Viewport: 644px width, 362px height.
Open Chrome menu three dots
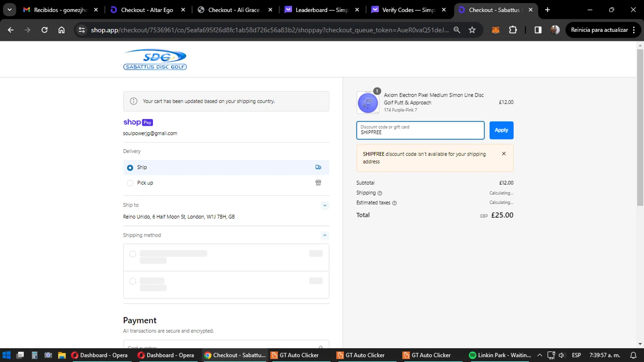[634, 30]
